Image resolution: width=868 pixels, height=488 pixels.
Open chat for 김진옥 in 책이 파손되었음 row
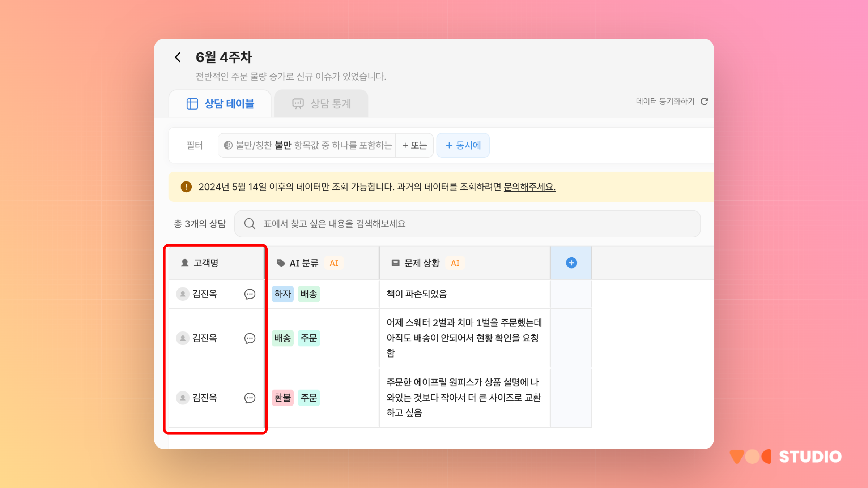pyautogui.click(x=250, y=294)
